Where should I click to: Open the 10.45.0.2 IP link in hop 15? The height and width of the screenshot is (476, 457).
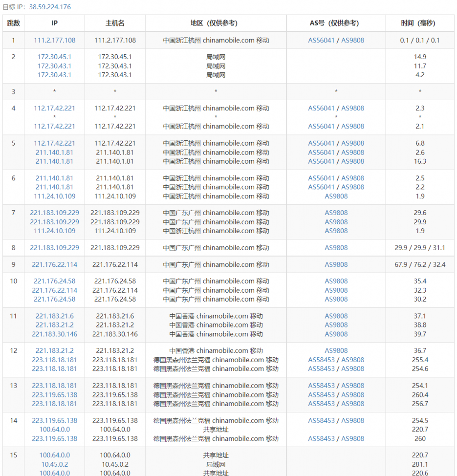(x=55, y=464)
